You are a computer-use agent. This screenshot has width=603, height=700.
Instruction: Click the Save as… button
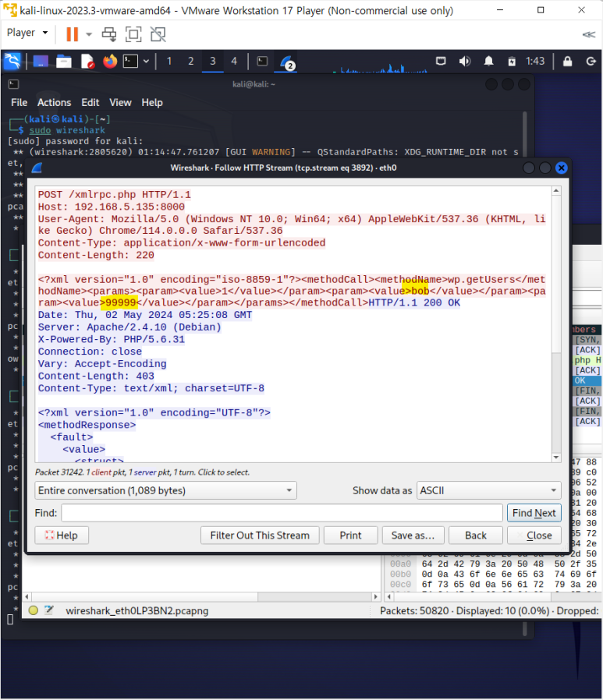413,536
